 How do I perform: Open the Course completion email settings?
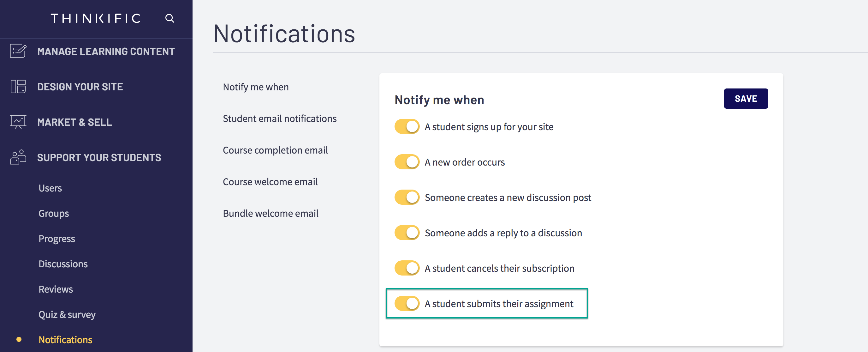pos(275,150)
